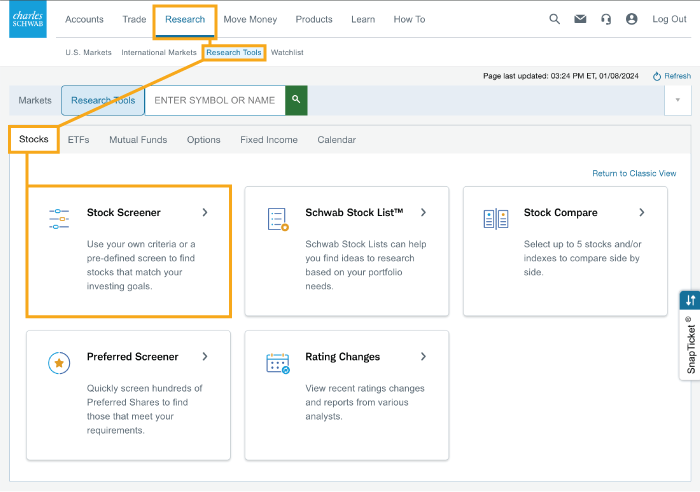Select the Stocks tab

point(33,139)
